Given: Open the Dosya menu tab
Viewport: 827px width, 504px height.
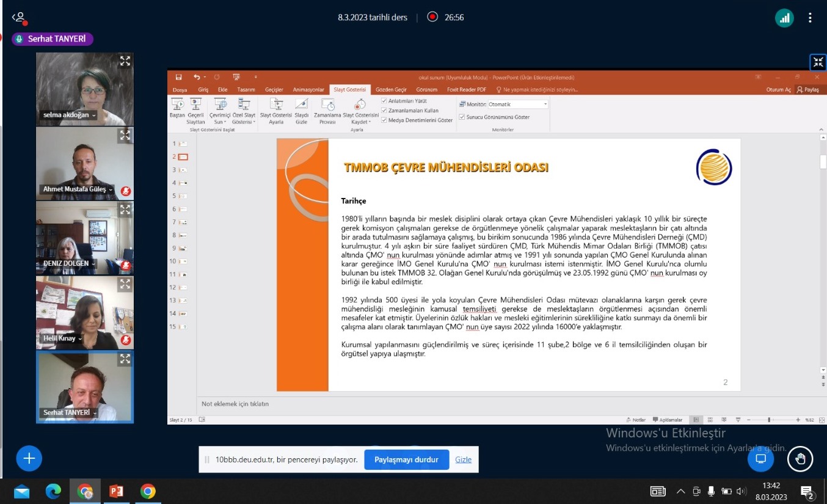Looking at the screenshot, I should 180,90.
